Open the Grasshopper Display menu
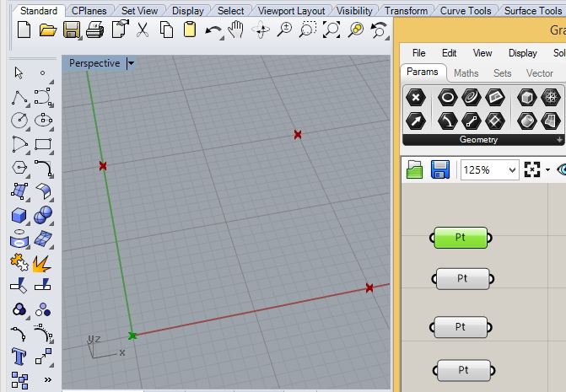The height and width of the screenshot is (392, 566). point(522,53)
